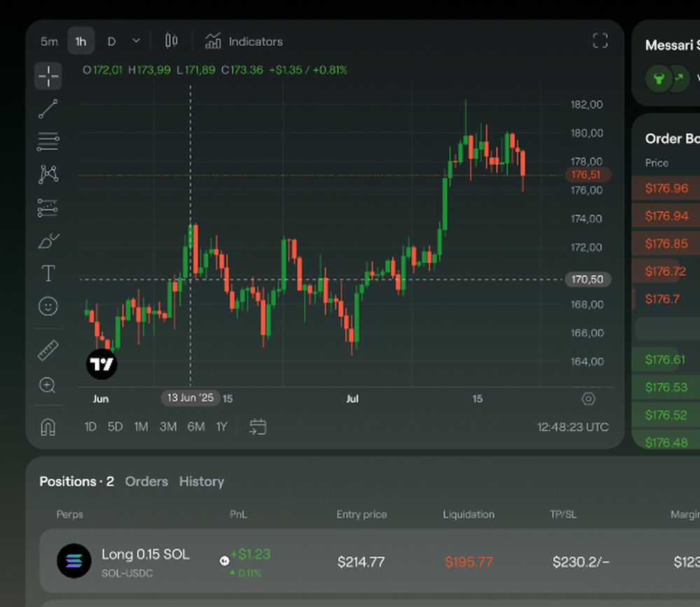Switch to the 5m timeframe

(49, 41)
